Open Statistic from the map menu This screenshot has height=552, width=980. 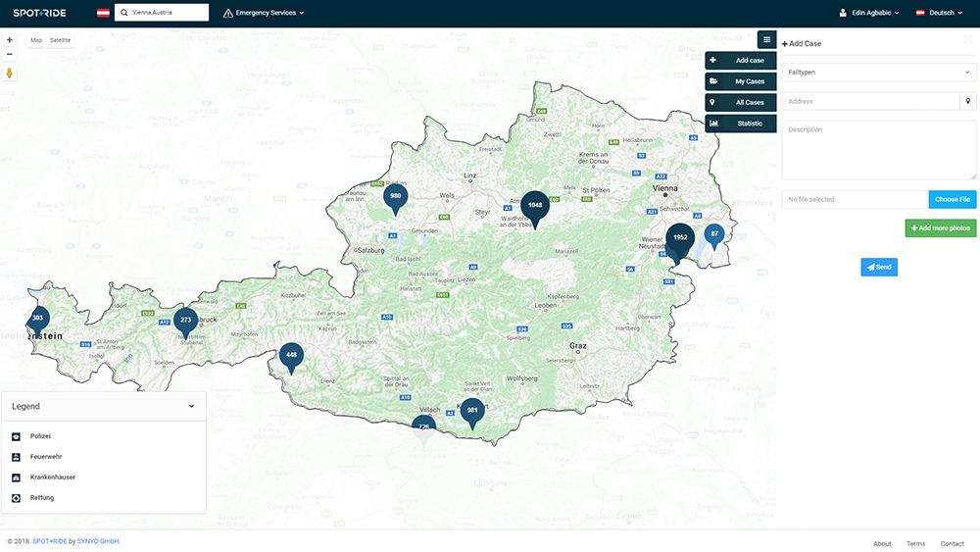(x=741, y=124)
